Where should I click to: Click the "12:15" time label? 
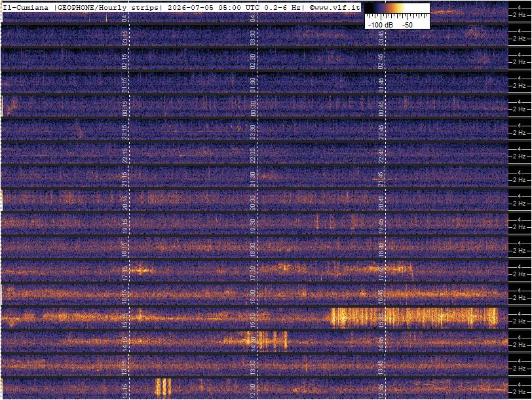pos(124,391)
